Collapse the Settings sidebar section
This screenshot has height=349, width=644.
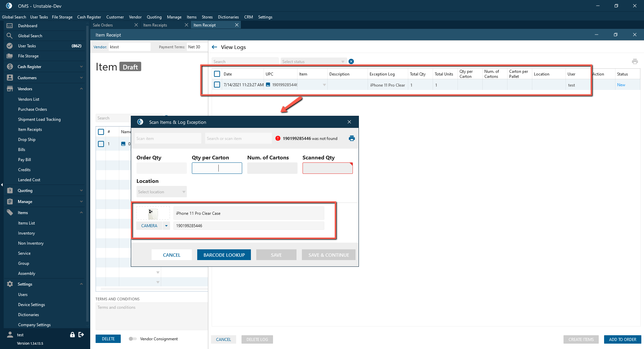[81, 284]
